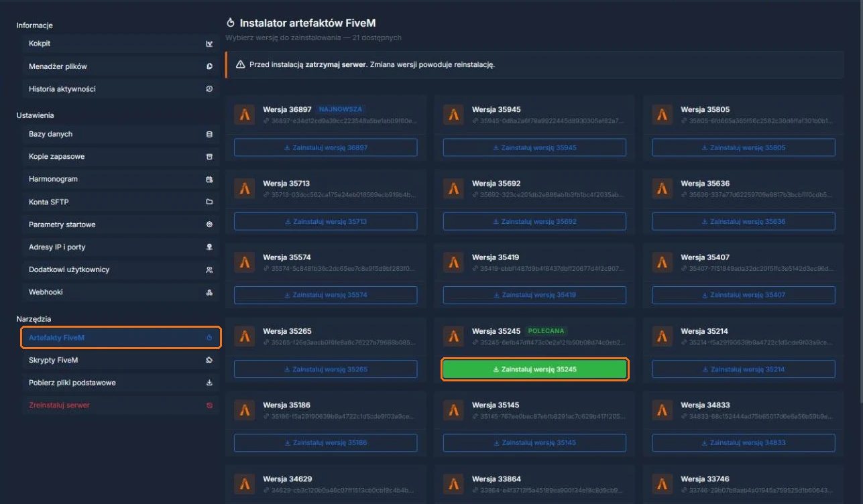Viewport: 863px width, 504px height.
Task: Click the archive icon beside Kopie zapasowe
Action: [209, 157]
